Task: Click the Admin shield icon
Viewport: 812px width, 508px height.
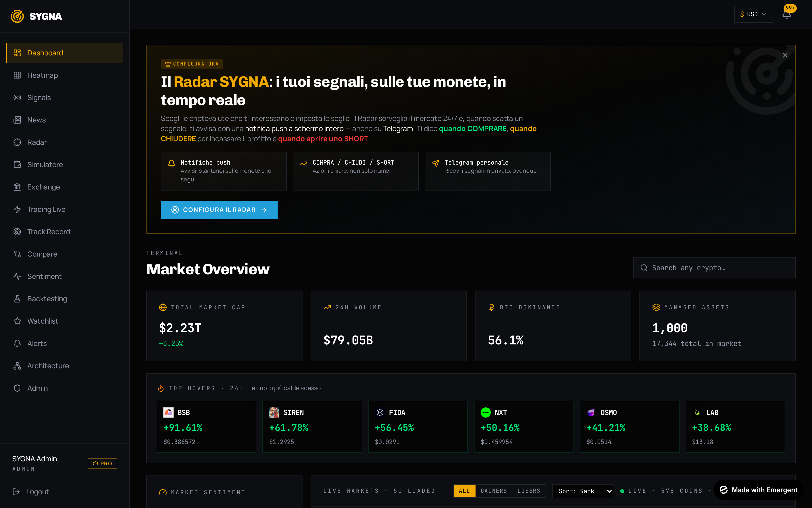Action: [x=17, y=388]
